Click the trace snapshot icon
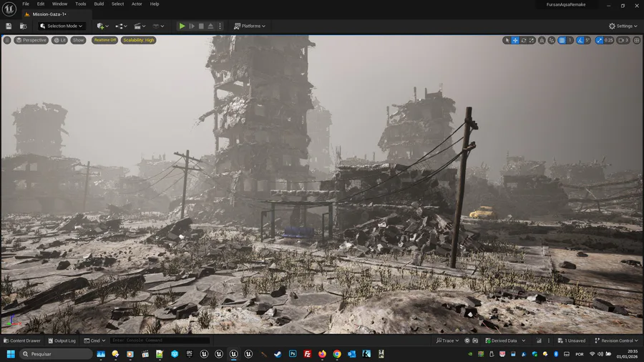The width and height of the screenshot is (644, 362). [475, 341]
